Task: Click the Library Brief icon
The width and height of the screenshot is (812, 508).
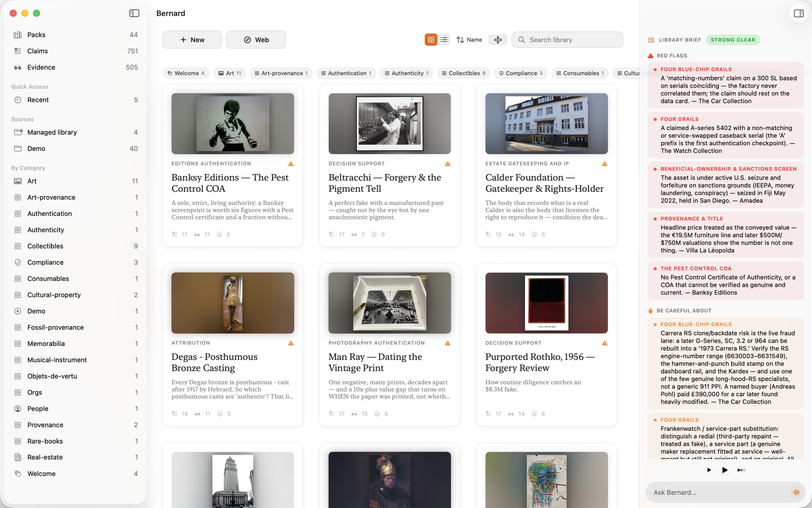Action: tap(651, 40)
